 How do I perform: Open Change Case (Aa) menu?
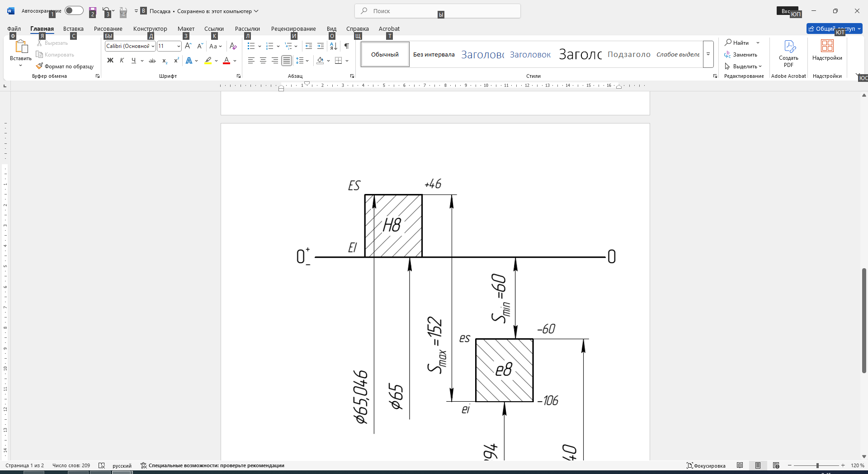tap(216, 46)
